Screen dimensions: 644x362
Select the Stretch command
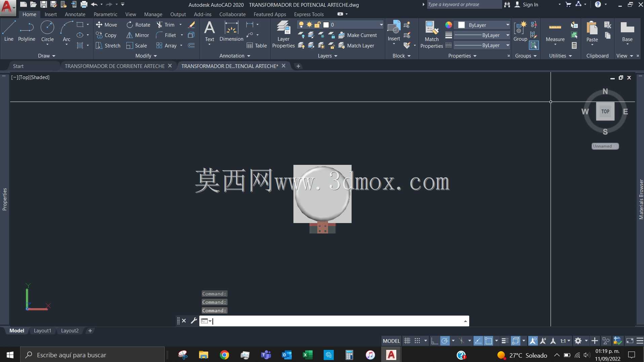(x=108, y=45)
